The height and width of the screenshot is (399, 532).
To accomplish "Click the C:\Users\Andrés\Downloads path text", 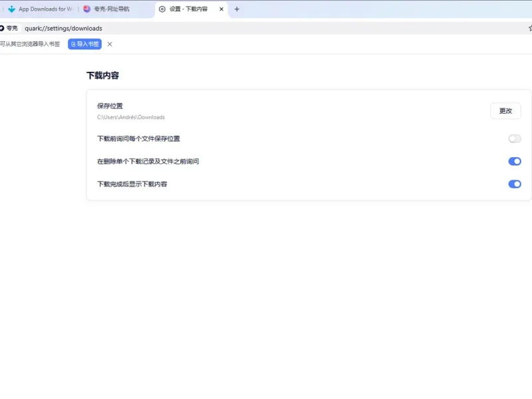I will click(131, 117).
